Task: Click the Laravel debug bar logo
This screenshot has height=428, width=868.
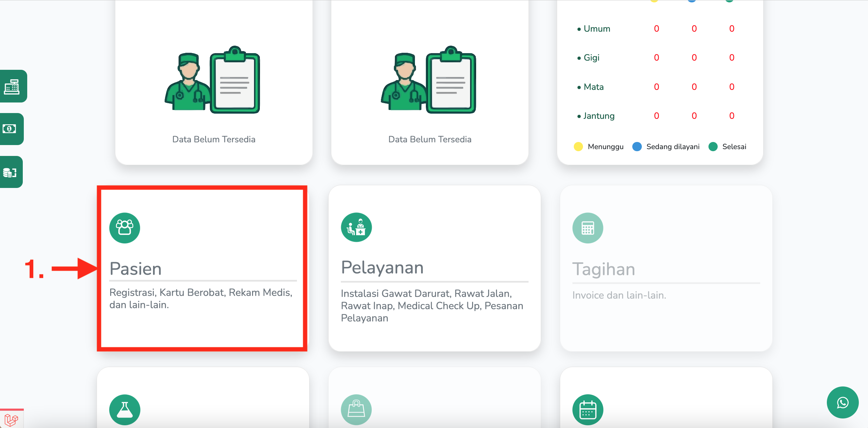Action: point(11,420)
